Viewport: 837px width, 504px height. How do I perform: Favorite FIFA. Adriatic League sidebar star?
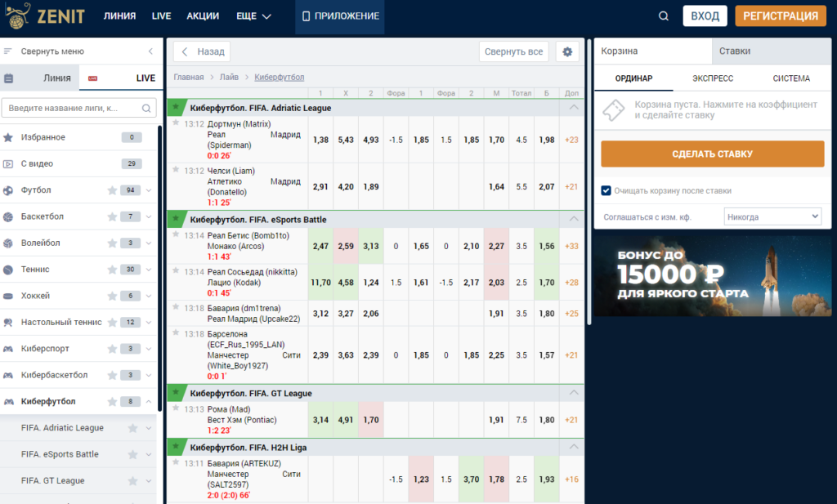tap(133, 428)
